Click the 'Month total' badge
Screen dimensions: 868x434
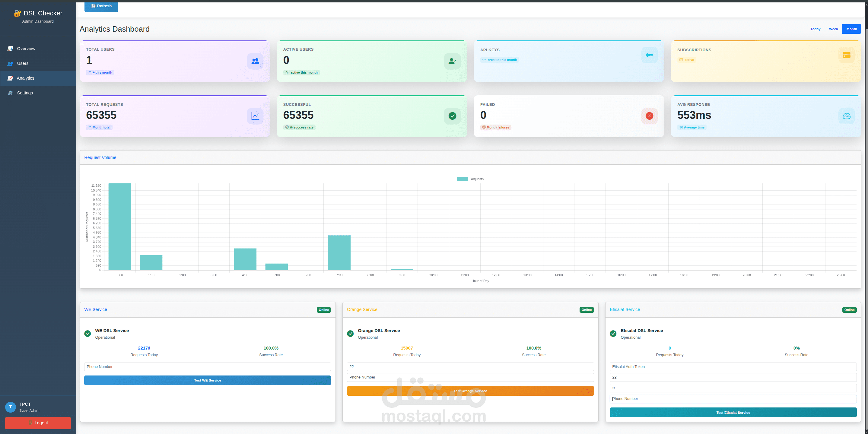click(x=99, y=127)
